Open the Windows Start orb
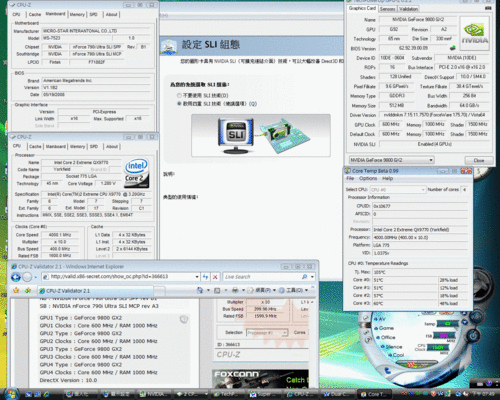Screen dimensions: 500x400 11,394
